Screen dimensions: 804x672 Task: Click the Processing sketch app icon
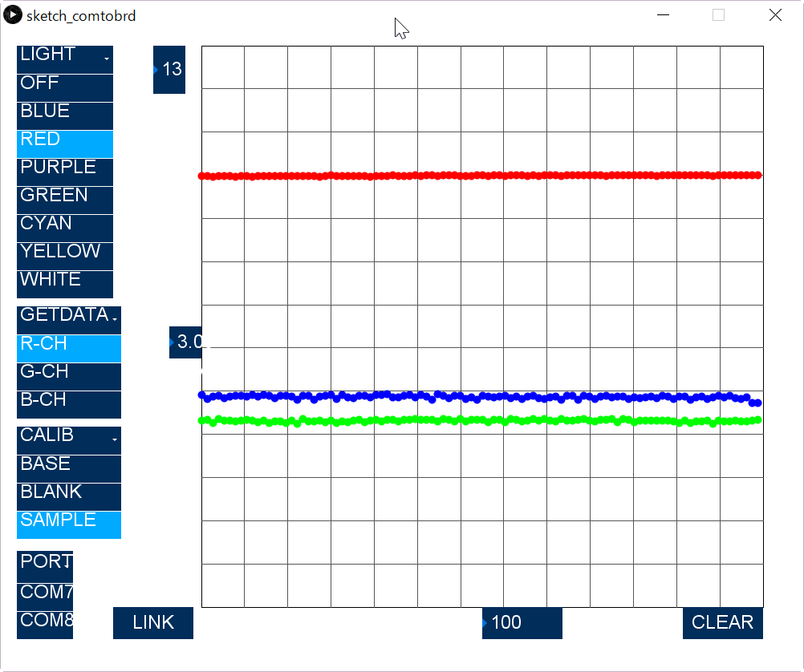[13, 15]
